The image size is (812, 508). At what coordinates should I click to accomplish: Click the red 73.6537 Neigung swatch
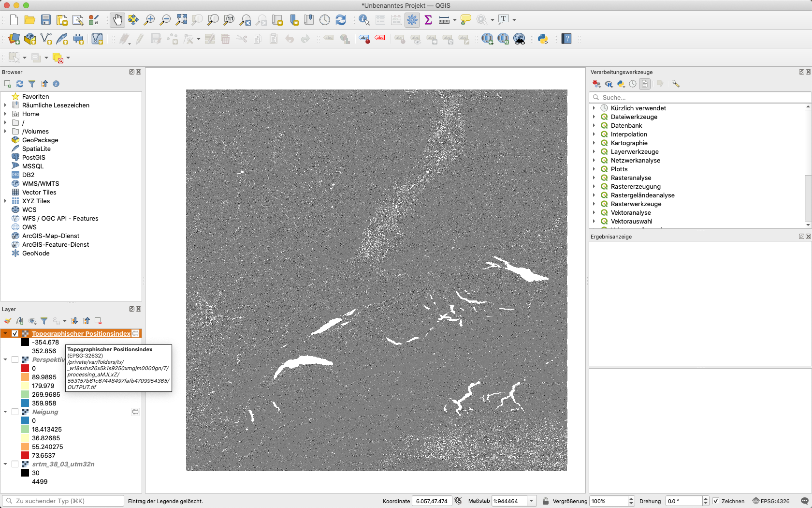25,455
